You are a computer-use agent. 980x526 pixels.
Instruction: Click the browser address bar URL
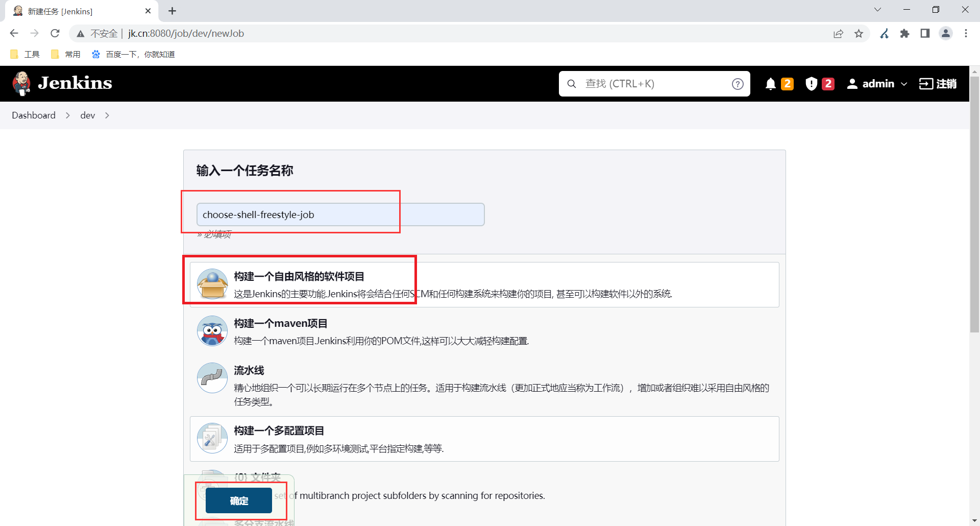pos(186,34)
